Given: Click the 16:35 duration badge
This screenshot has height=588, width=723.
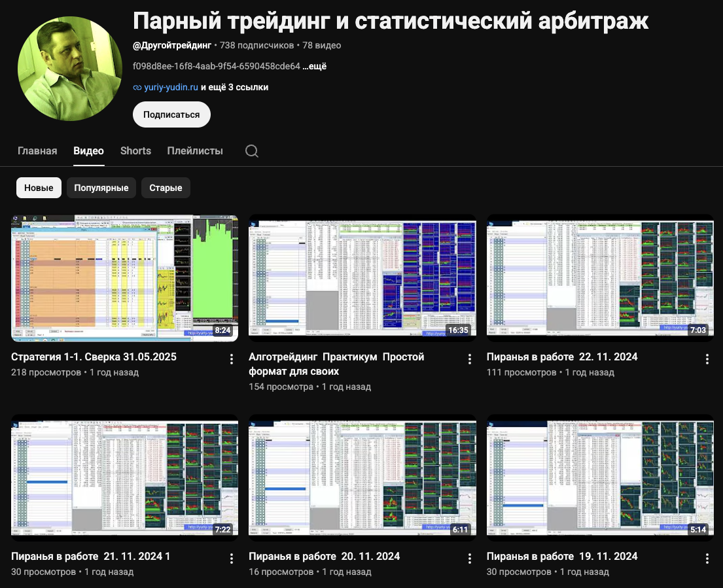Looking at the screenshot, I should coord(458,330).
